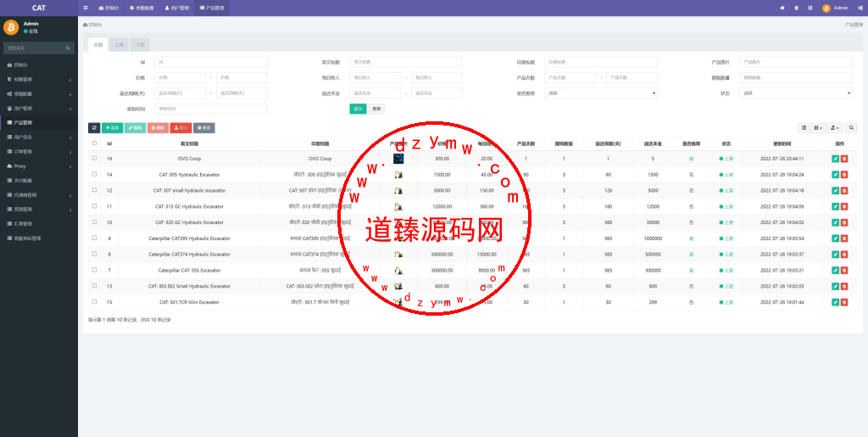Toggle table card view icon
Screen dimensions: 868x437
[804, 128]
